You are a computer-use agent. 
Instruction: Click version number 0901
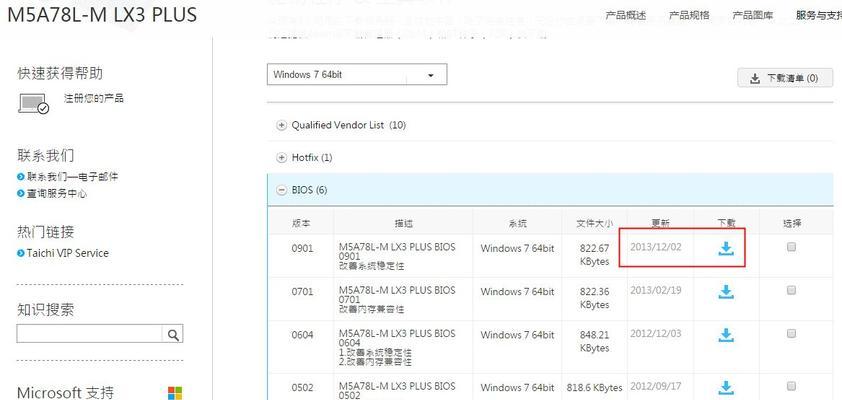click(302, 249)
